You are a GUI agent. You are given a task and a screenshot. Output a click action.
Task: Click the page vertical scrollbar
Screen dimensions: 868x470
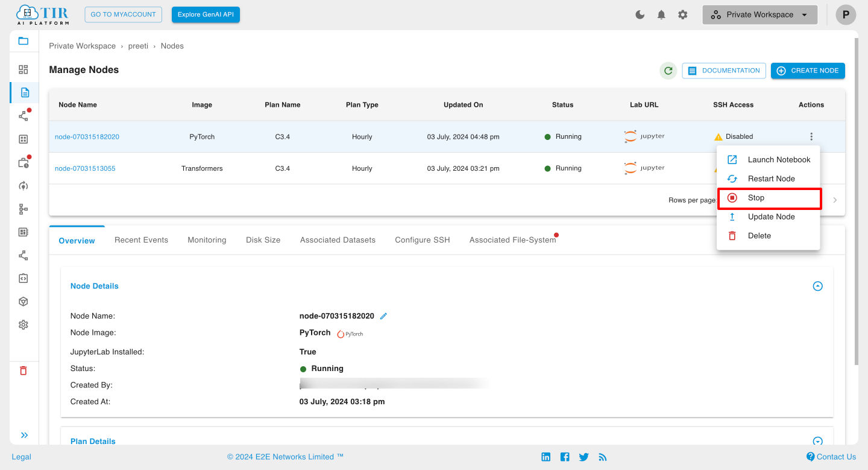tap(856, 202)
